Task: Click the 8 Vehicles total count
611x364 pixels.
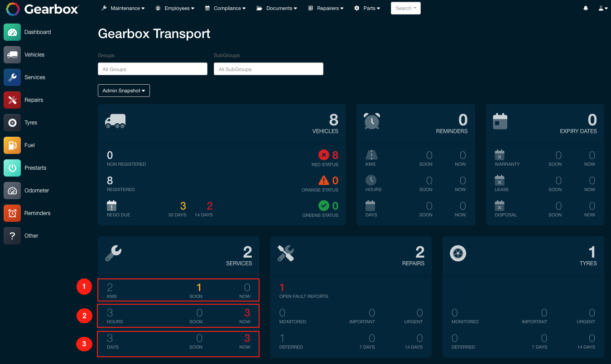Action: point(333,120)
